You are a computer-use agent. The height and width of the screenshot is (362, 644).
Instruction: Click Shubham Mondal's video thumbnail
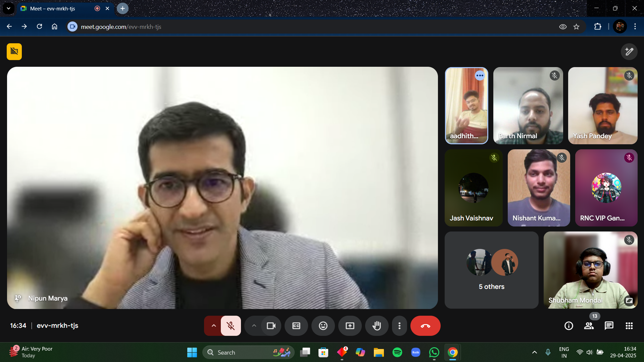tap(590, 270)
